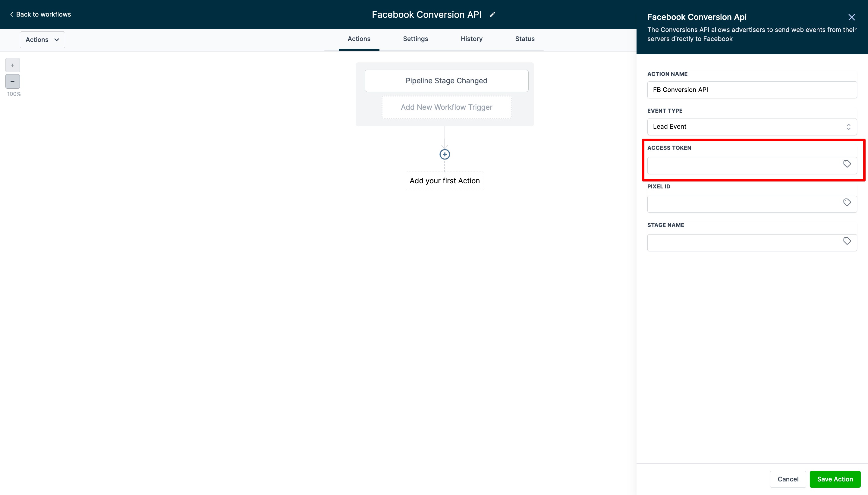Go to the Status tab
Image resolution: width=868 pixels, height=495 pixels.
pos(524,39)
